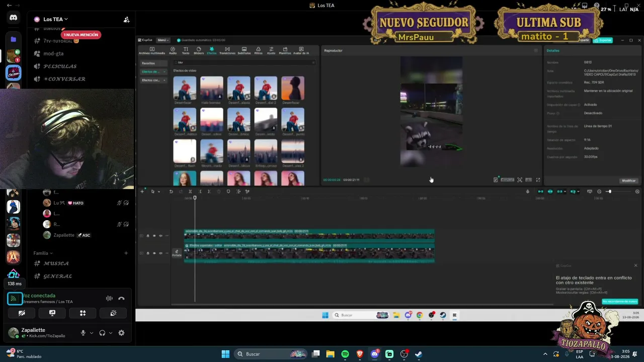Expand Discord headphone output options
644x362 pixels.
click(x=110, y=333)
